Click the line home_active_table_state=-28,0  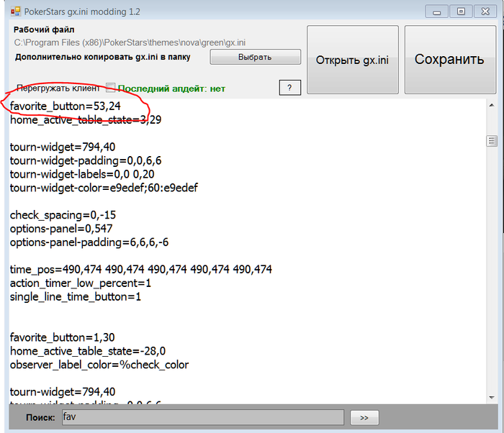[88, 351]
